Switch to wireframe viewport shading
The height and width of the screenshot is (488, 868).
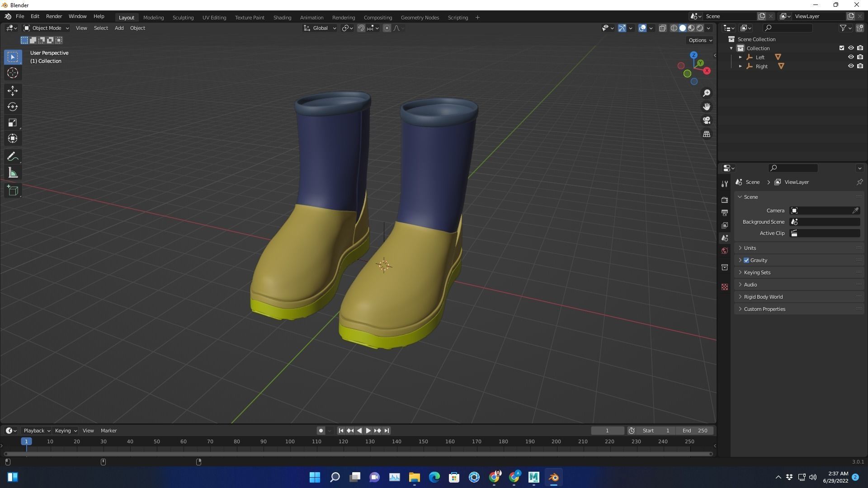pos(674,28)
